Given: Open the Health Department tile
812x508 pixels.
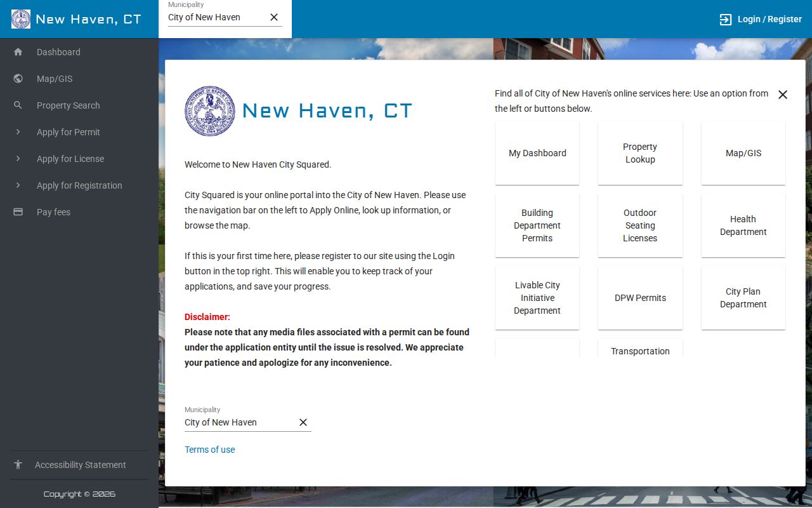Looking at the screenshot, I should 743,225.
